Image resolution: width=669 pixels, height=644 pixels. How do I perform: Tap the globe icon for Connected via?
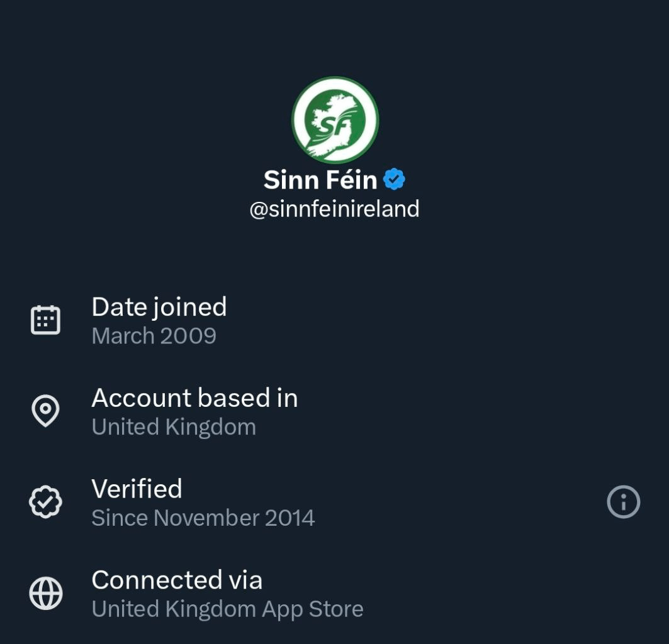pyautogui.click(x=45, y=593)
